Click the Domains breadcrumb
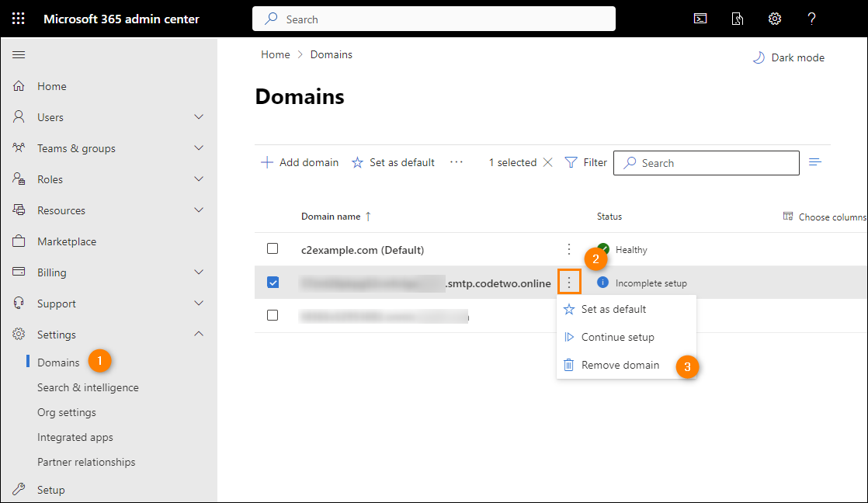 tap(331, 54)
